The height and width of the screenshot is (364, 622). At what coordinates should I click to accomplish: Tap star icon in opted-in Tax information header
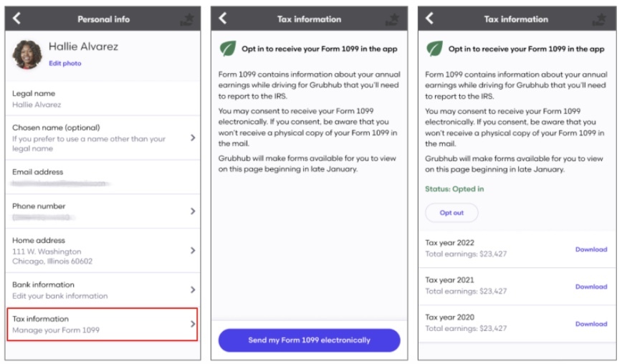(x=599, y=19)
